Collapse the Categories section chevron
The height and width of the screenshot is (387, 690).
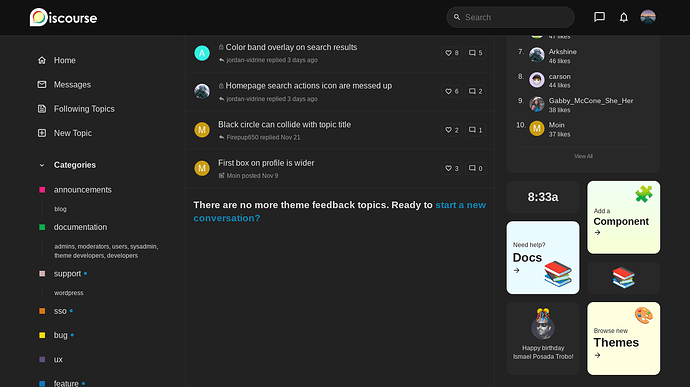[42, 165]
